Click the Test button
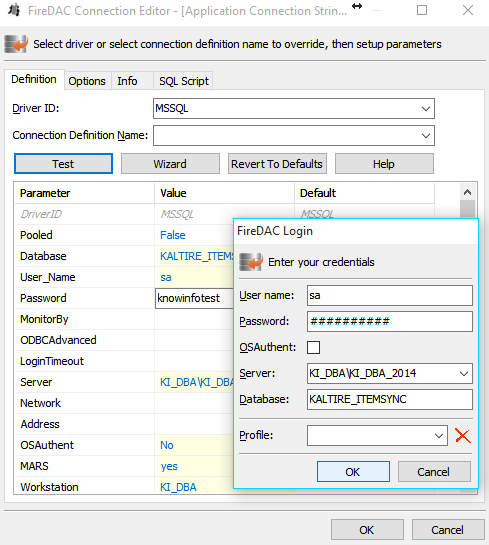The height and width of the screenshot is (545, 489). coord(63,164)
